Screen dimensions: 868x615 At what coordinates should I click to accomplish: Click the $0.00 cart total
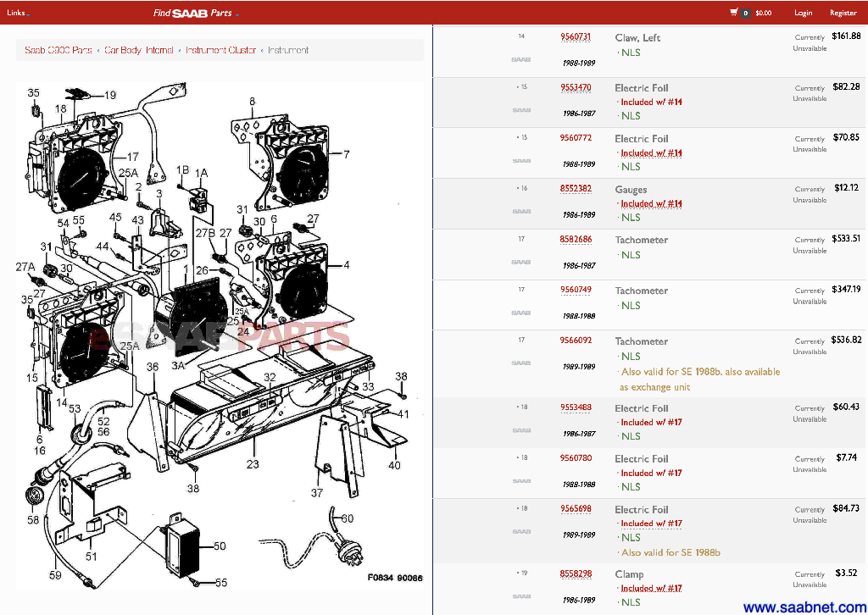(763, 13)
